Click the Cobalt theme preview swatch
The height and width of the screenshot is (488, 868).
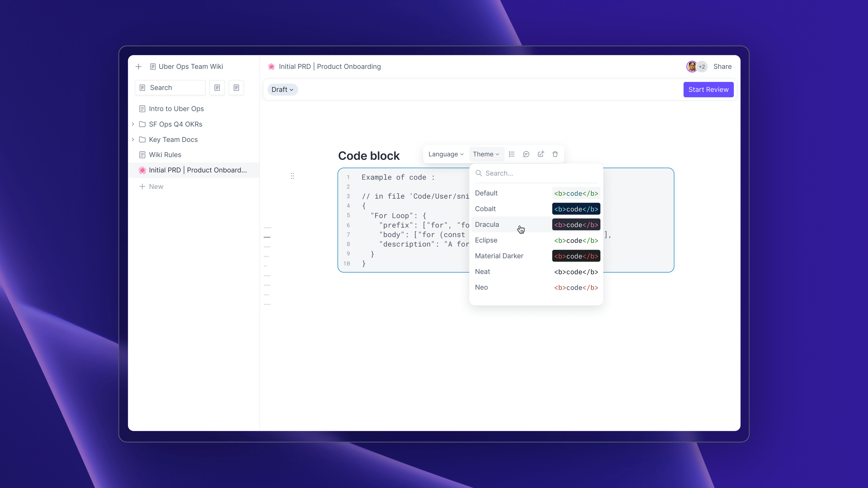pyautogui.click(x=576, y=209)
